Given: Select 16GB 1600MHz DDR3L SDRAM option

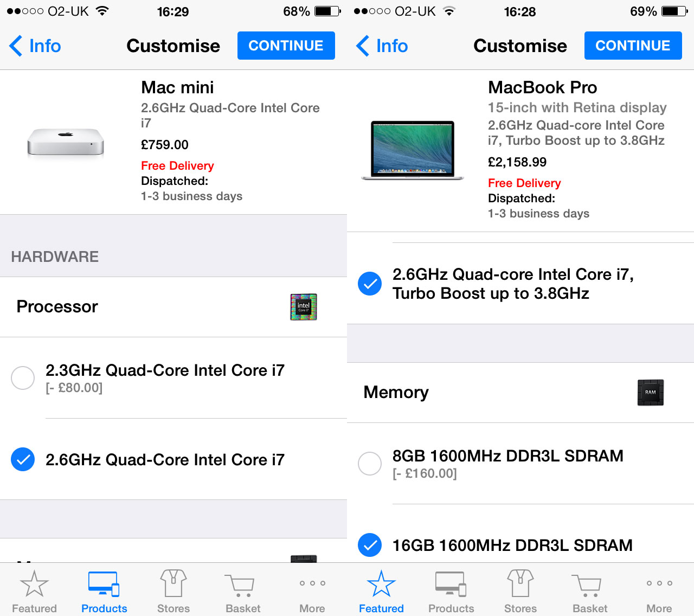Looking at the screenshot, I should 520,545.
